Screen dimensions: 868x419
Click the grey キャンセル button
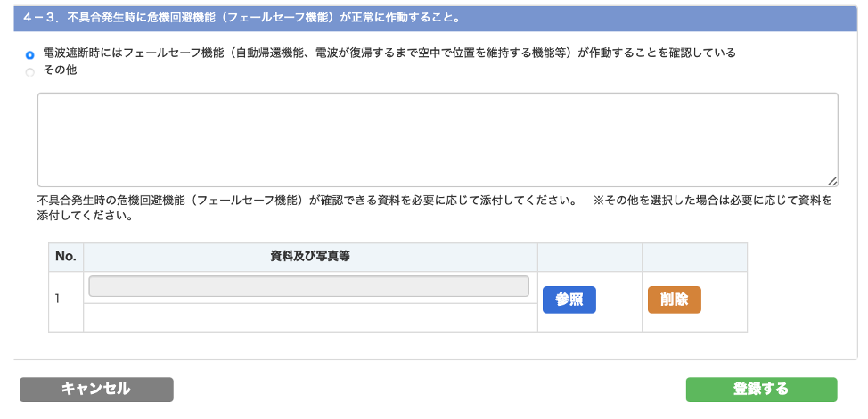point(96,390)
